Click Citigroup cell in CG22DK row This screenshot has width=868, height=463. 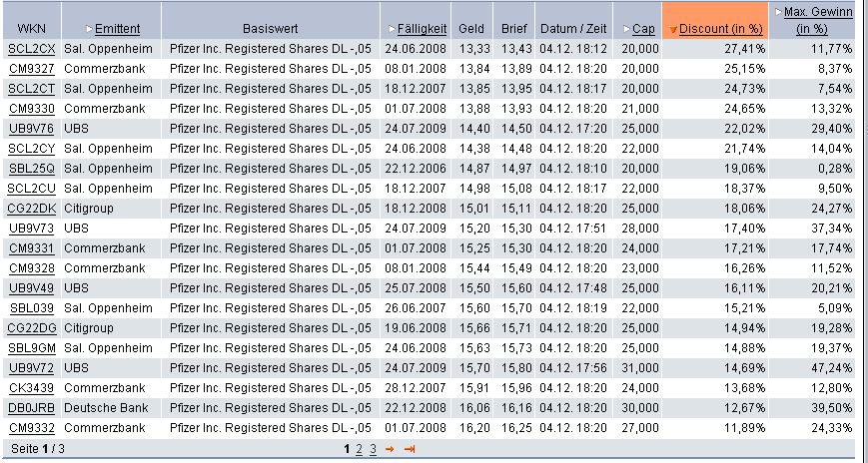tap(89, 208)
